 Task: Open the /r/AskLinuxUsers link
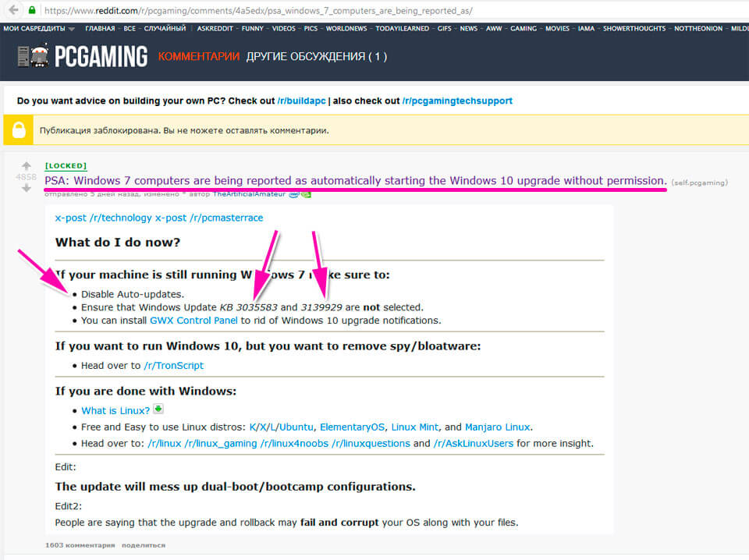pos(474,444)
